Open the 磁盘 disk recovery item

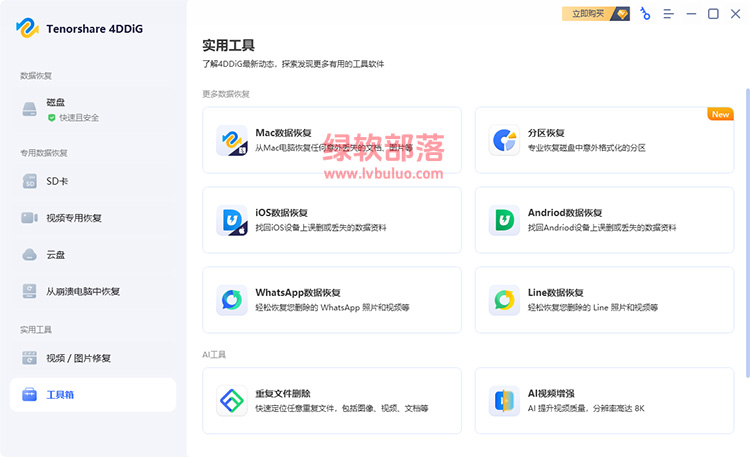(x=93, y=110)
